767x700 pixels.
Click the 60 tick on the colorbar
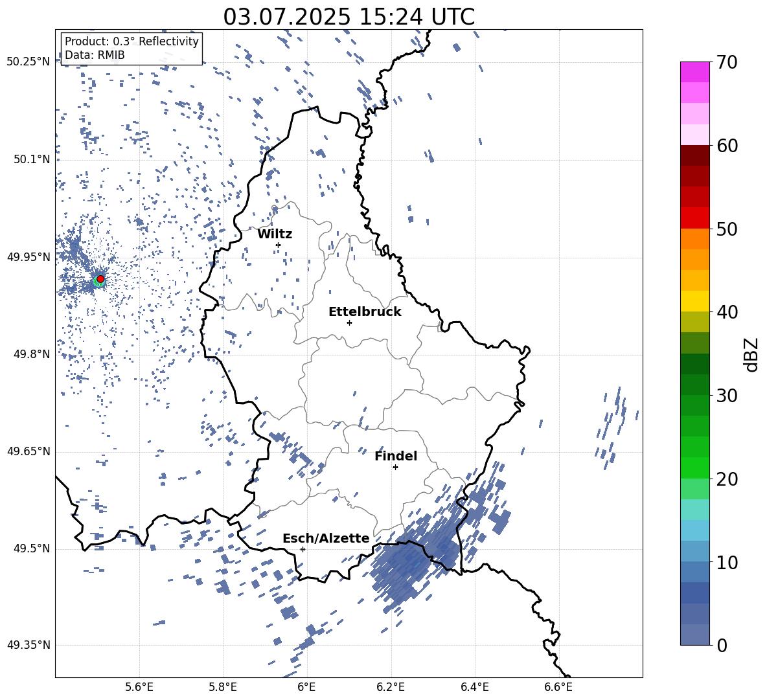pyautogui.click(x=727, y=146)
